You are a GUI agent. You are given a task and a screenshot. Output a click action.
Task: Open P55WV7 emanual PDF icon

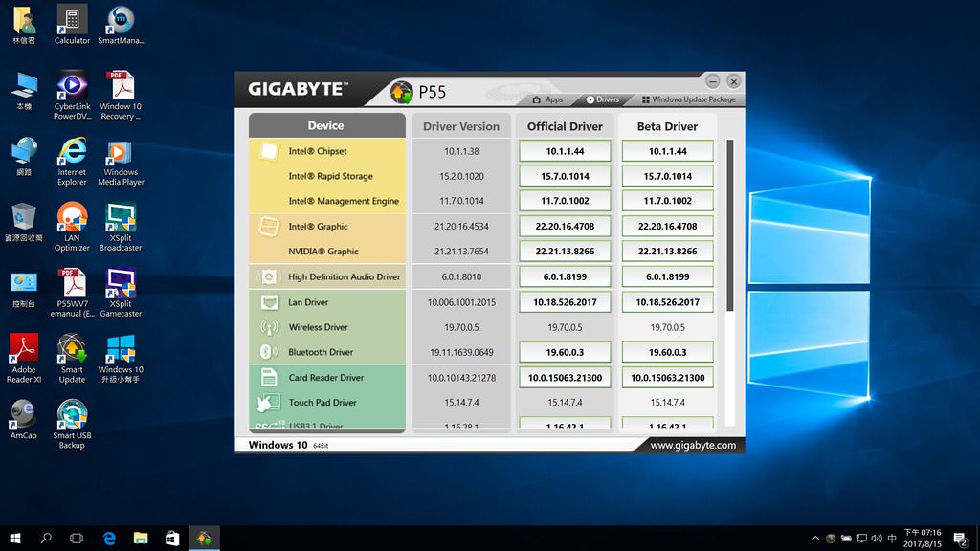(72, 293)
